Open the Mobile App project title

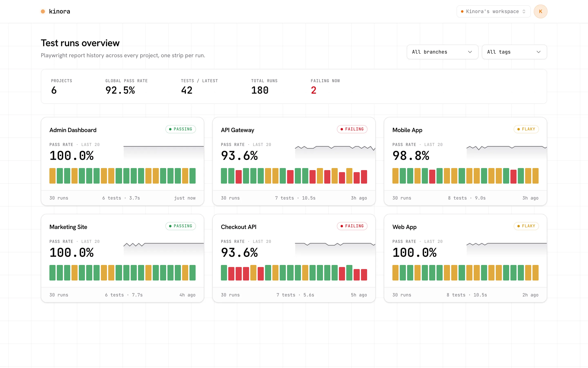pos(407,130)
